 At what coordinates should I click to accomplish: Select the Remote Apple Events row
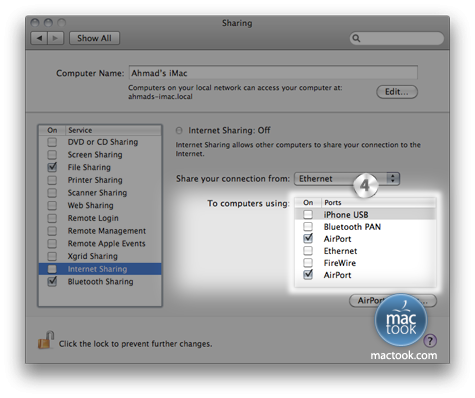pos(100,243)
